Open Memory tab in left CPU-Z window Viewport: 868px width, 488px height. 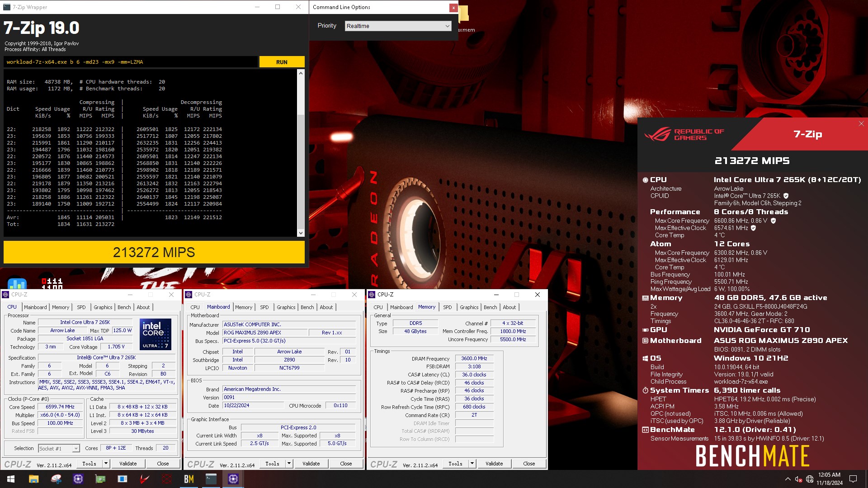tap(61, 307)
